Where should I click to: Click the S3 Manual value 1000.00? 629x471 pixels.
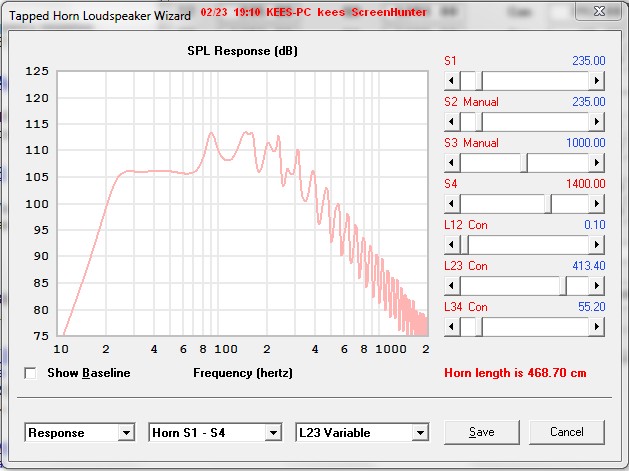point(586,142)
